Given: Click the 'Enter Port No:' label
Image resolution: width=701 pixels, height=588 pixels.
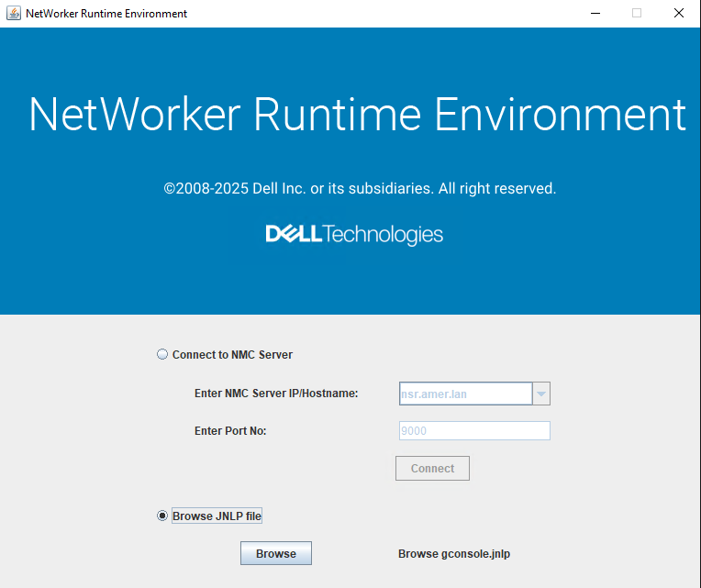Looking at the screenshot, I should [x=230, y=431].
